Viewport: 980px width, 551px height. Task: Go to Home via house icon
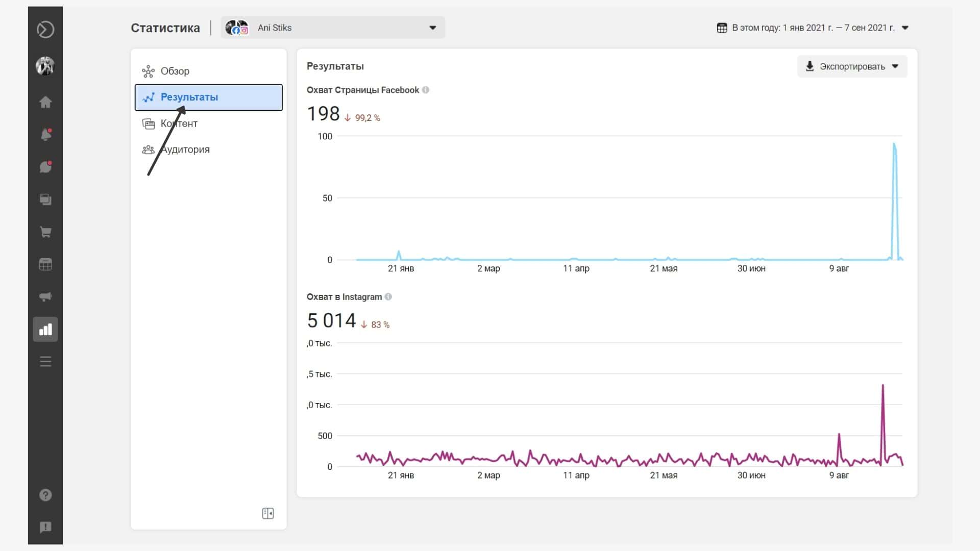click(x=45, y=102)
